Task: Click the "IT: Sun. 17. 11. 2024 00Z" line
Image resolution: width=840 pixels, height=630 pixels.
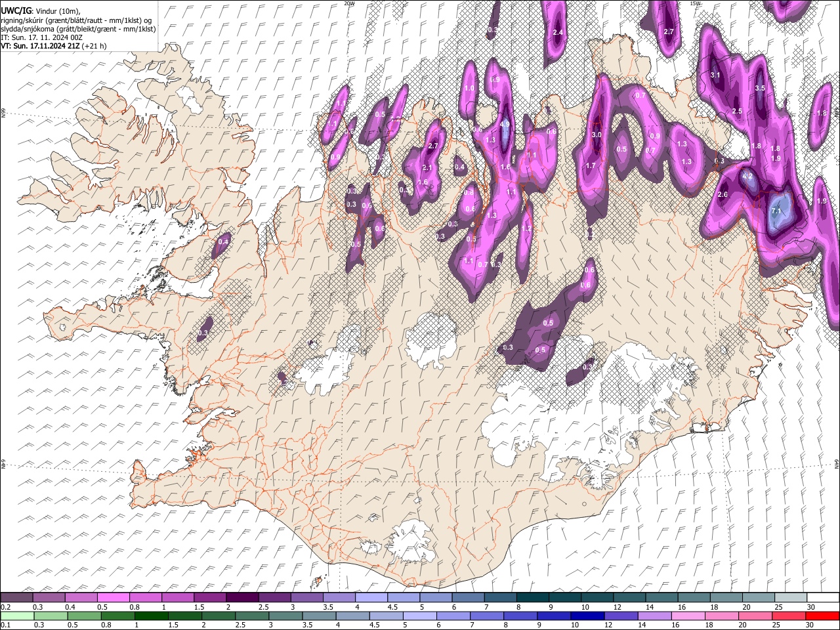Action: coord(42,37)
